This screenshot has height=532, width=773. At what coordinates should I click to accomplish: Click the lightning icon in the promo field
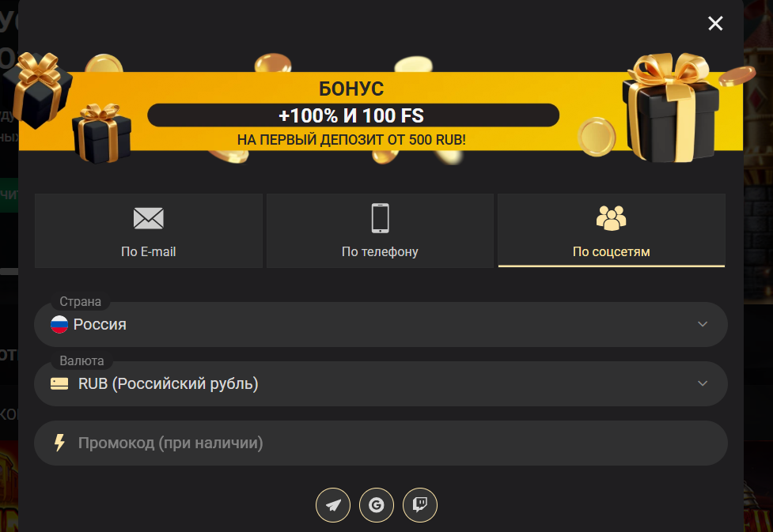[59, 443]
